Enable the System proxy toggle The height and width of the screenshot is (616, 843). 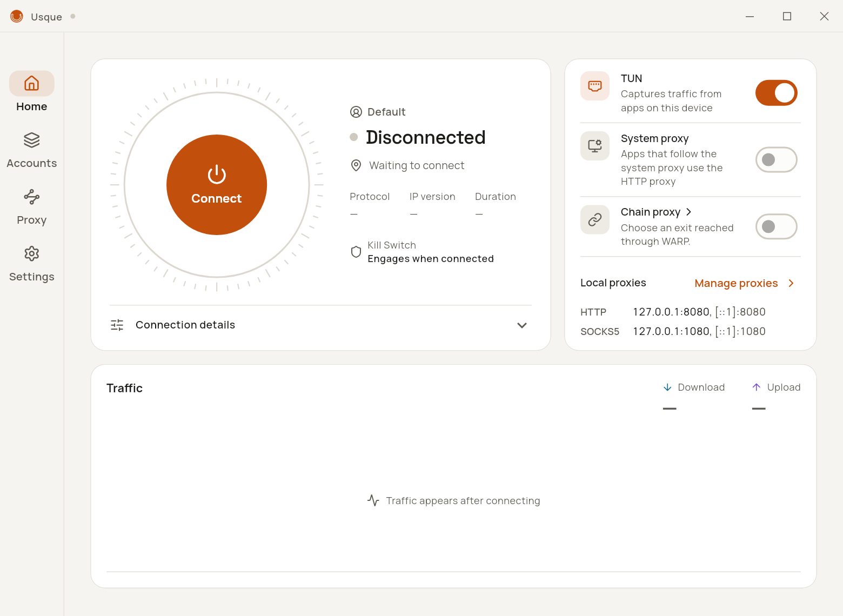point(777,160)
